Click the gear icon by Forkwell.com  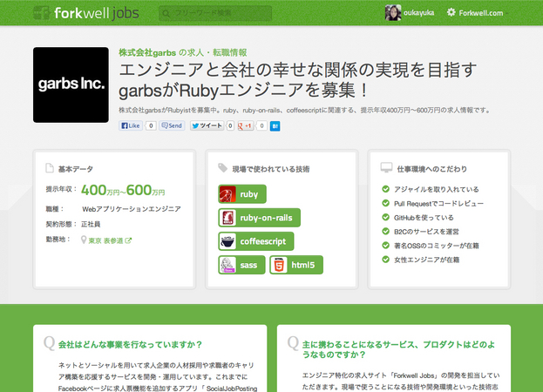pos(451,12)
